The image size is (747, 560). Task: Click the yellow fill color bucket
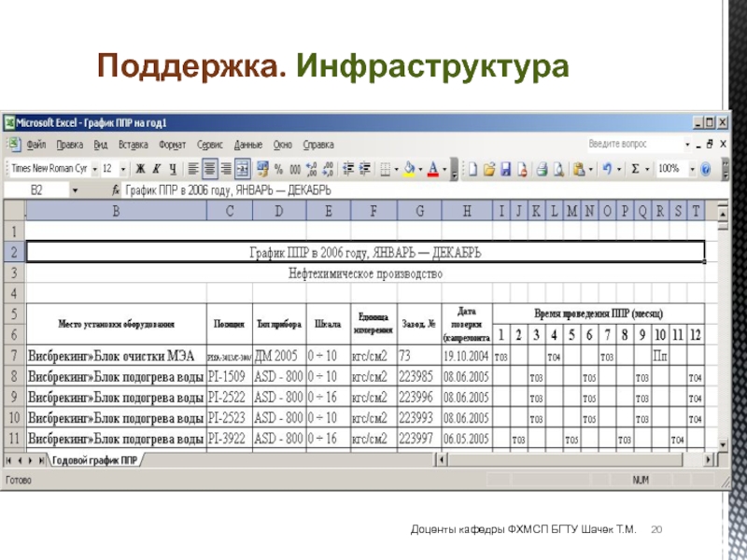click(x=410, y=169)
